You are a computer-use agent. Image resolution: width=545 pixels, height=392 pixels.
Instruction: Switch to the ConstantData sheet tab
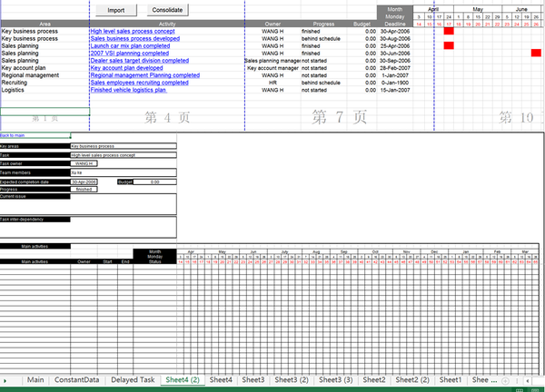tap(76, 380)
